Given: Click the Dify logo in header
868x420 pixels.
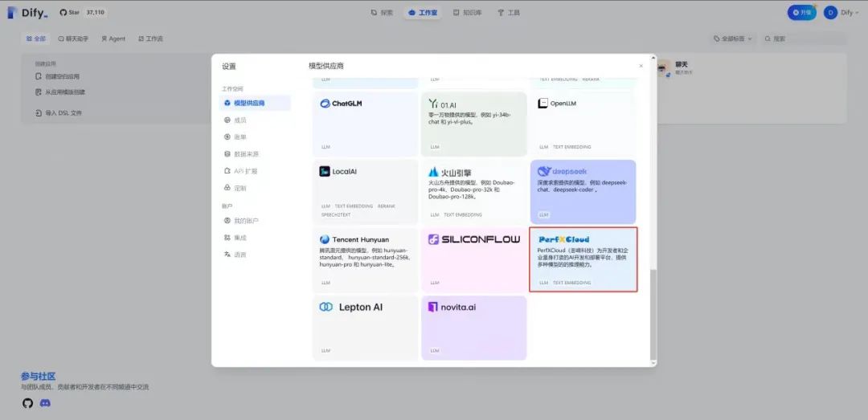Looking at the screenshot, I should (x=27, y=12).
